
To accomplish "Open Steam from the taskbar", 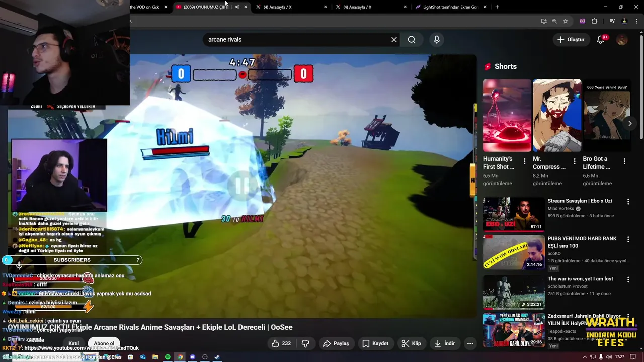I will point(217,357).
